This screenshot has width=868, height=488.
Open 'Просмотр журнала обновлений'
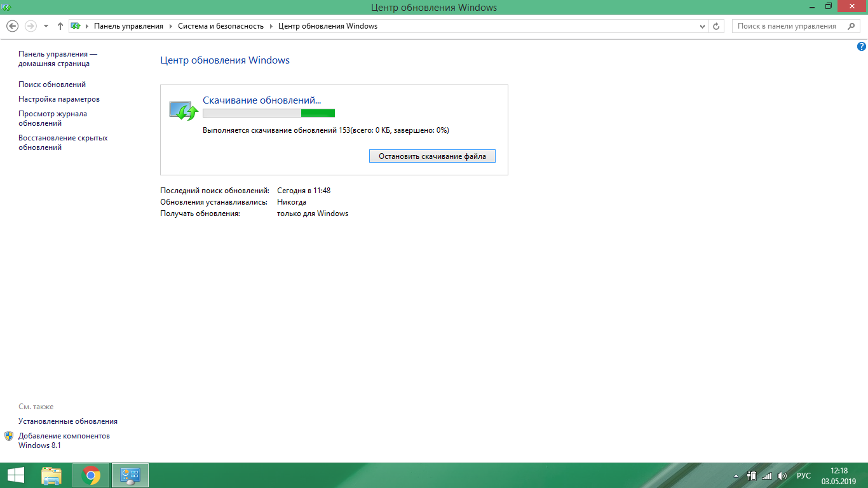(x=53, y=119)
